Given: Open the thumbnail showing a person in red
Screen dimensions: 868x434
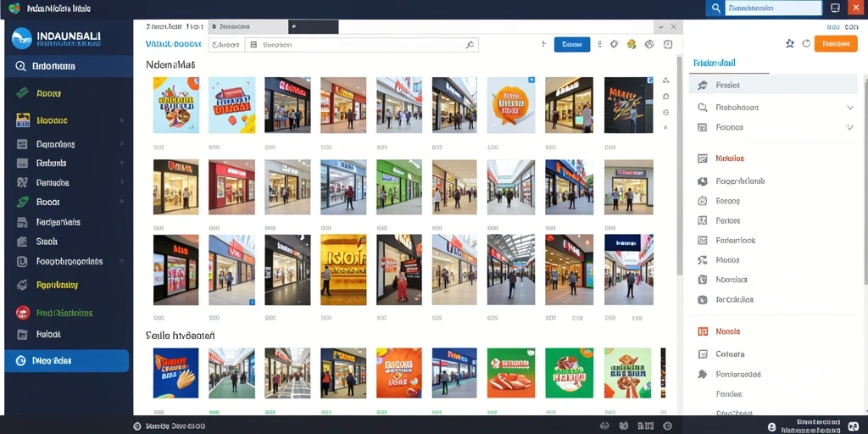Looking at the screenshot, I should (x=399, y=270).
